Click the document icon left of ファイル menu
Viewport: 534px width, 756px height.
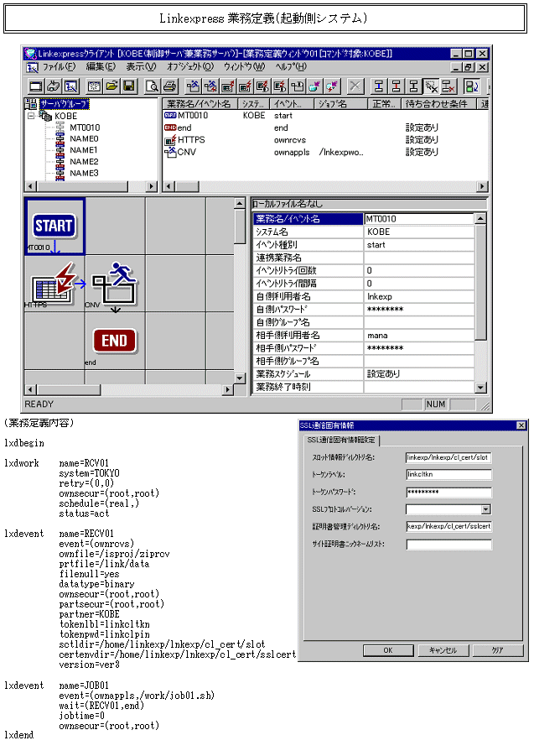pos(32,67)
